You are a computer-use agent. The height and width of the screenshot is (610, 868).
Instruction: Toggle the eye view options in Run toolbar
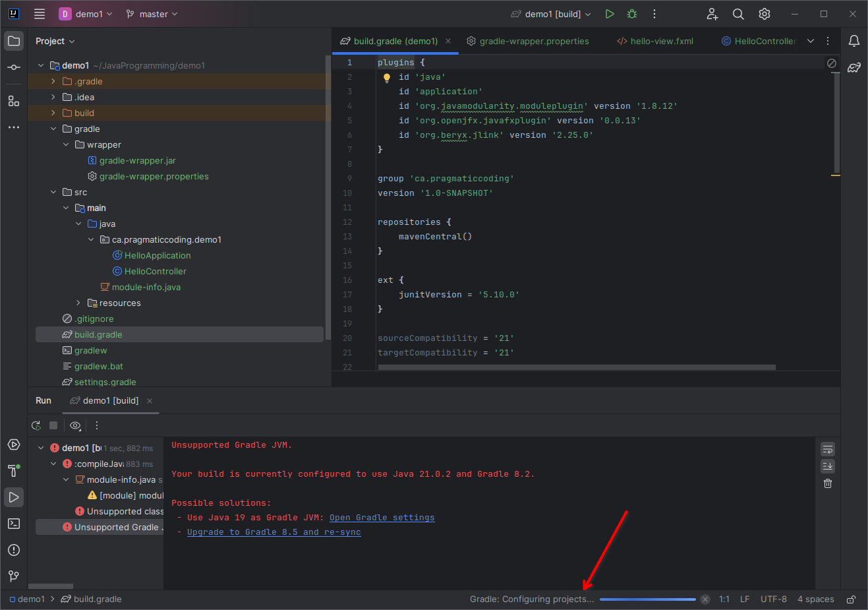[x=75, y=425]
